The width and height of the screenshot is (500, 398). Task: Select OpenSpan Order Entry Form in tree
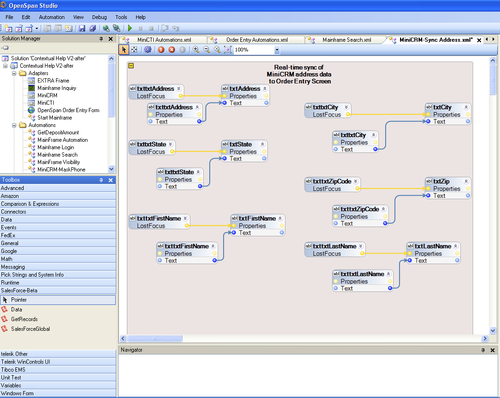[68, 110]
